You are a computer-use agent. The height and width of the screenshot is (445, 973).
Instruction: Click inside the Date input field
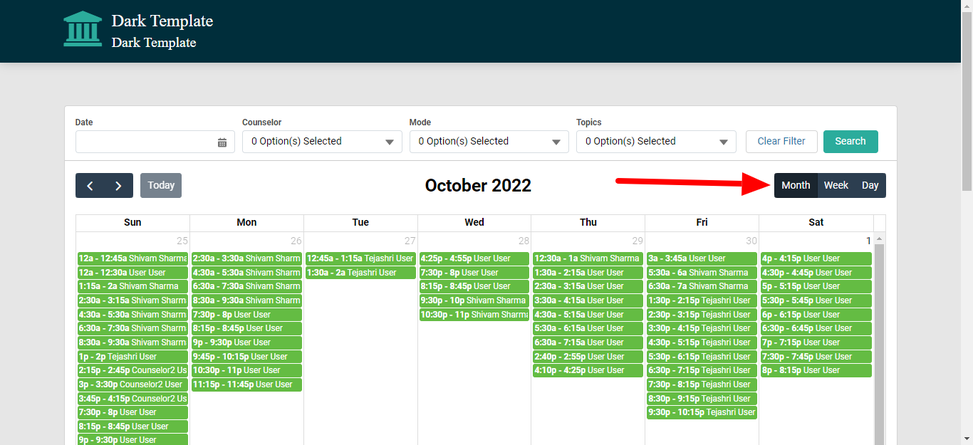coord(145,142)
